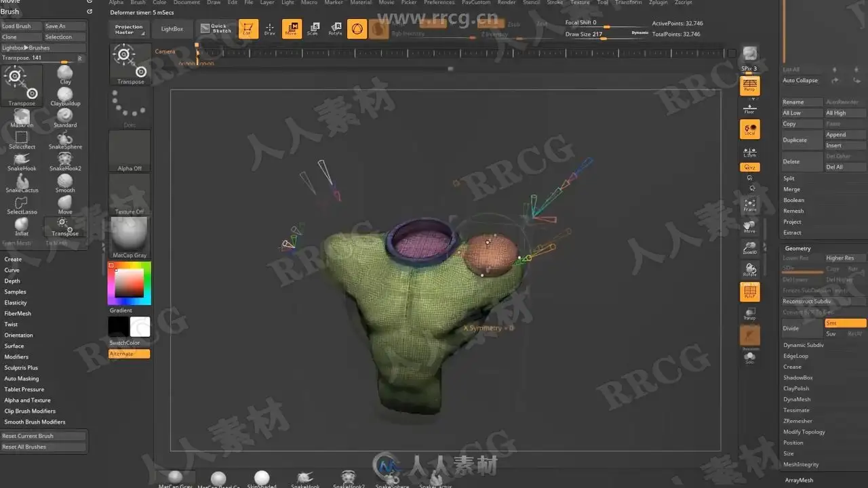Toggle Alternate color option
868x488 pixels.
point(129,354)
